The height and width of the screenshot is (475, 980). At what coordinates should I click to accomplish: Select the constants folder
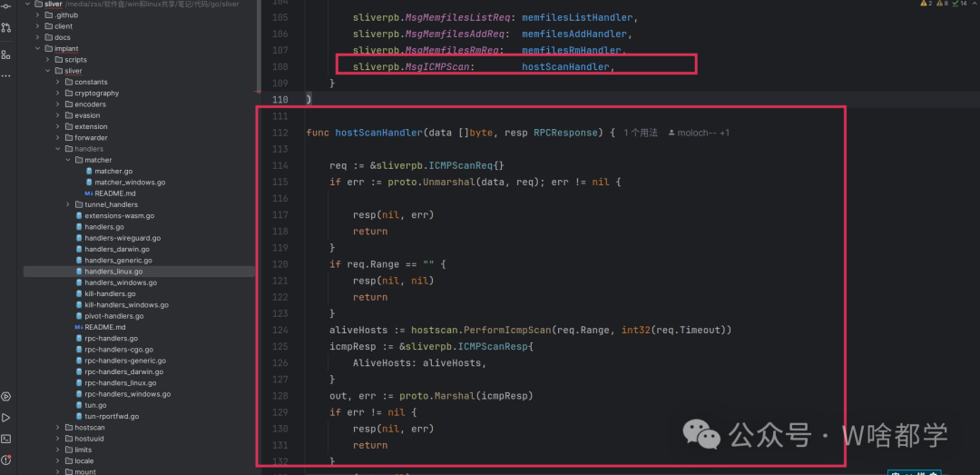(x=91, y=82)
